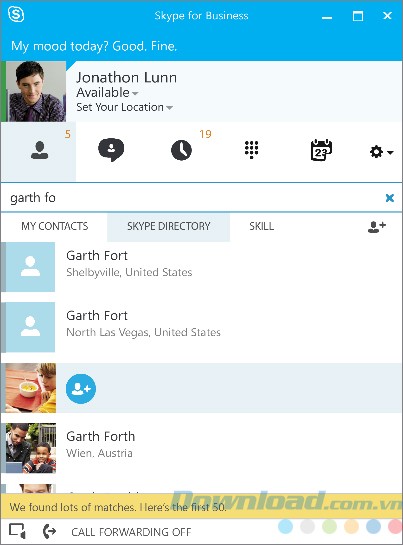Select Garth Fort from North Las Vegas
Image resolution: width=403 pixels, height=545 pixels.
tap(202, 327)
